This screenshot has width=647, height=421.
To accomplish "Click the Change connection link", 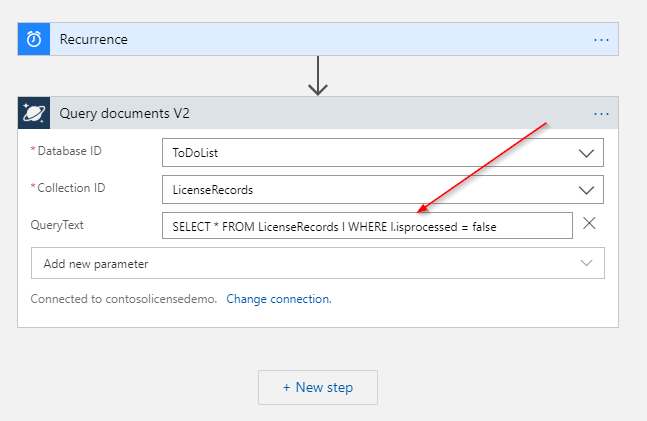I will click(x=279, y=299).
